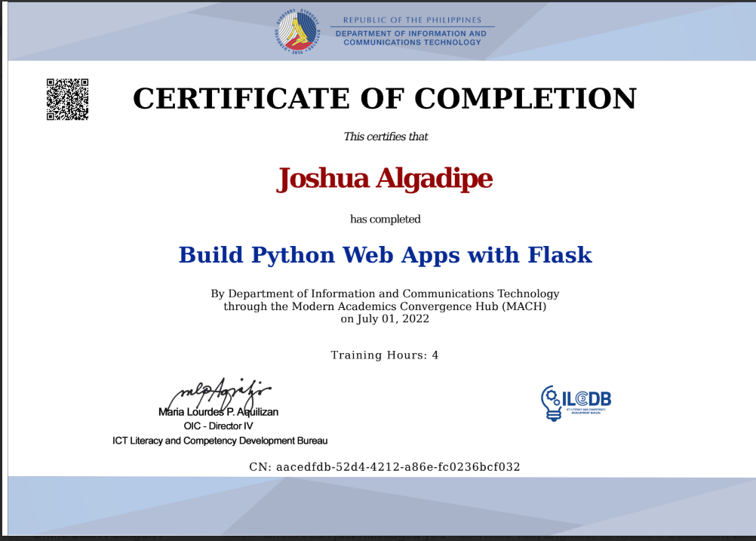Click the OIC - Director IV title text
This screenshot has height=541, width=756.
[218, 426]
